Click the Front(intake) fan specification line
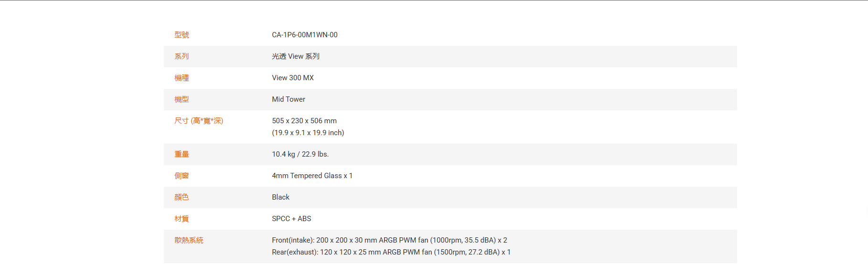868x266 pixels. (389, 240)
